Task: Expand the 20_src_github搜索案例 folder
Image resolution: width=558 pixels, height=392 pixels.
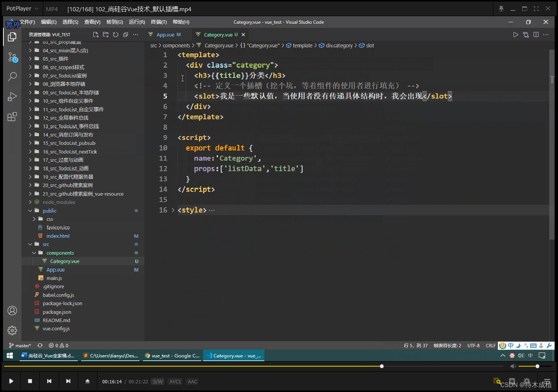Action: pos(30,185)
